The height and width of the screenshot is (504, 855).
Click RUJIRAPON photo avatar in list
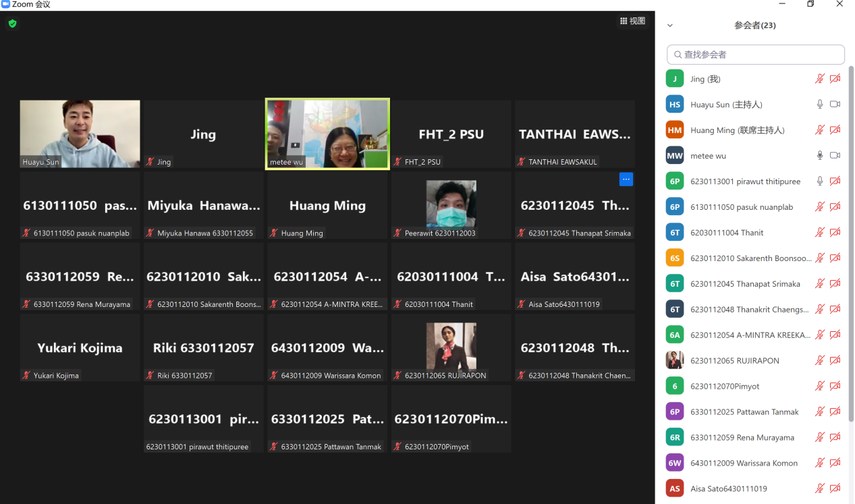click(x=675, y=361)
